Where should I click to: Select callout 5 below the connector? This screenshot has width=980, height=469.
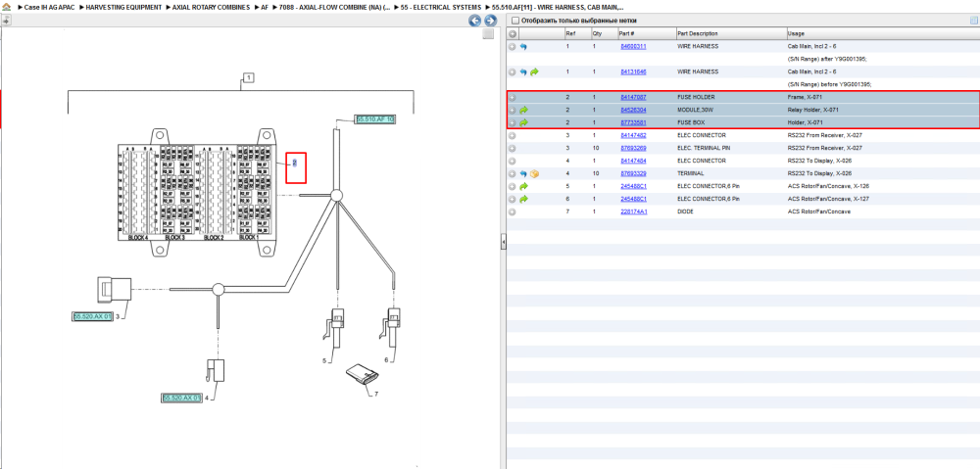[324, 360]
